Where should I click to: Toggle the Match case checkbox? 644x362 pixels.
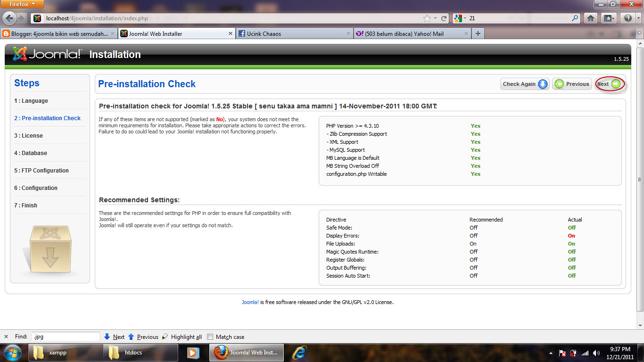click(210, 337)
